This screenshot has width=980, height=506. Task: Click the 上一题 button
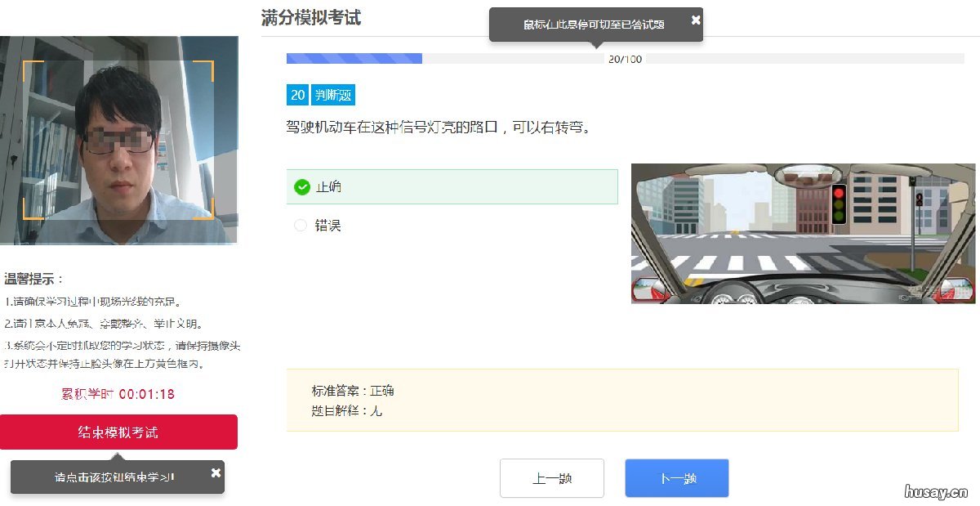pos(551,477)
